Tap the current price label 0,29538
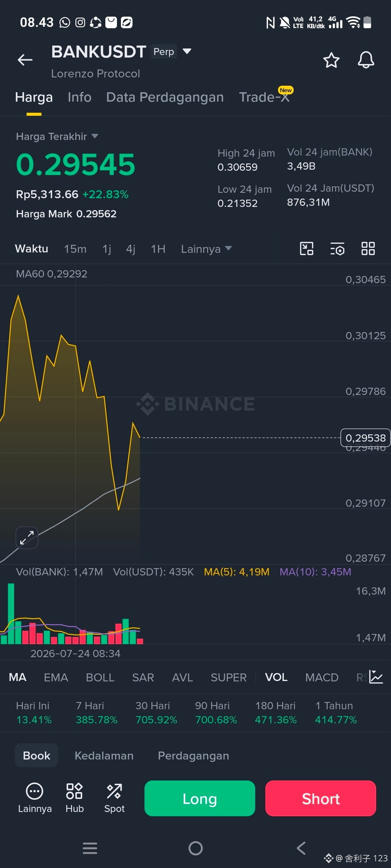This screenshot has width=391, height=868. (x=366, y=438)
